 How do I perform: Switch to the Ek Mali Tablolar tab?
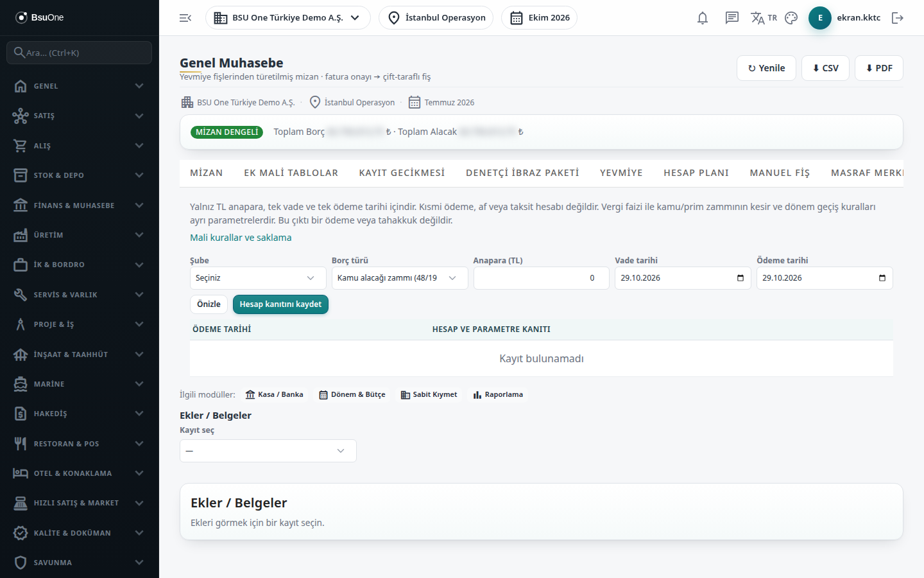(291, 173)
